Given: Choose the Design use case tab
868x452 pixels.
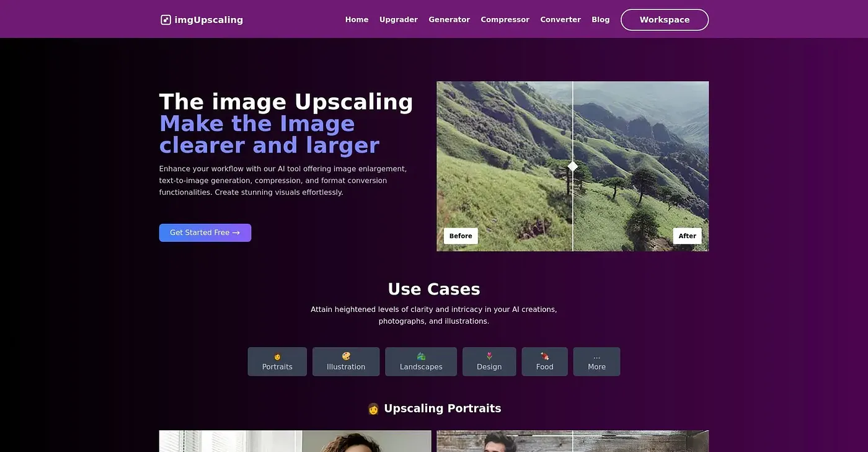Looking at the screenshot, I should pyautogui.click(x=489, y=361).
